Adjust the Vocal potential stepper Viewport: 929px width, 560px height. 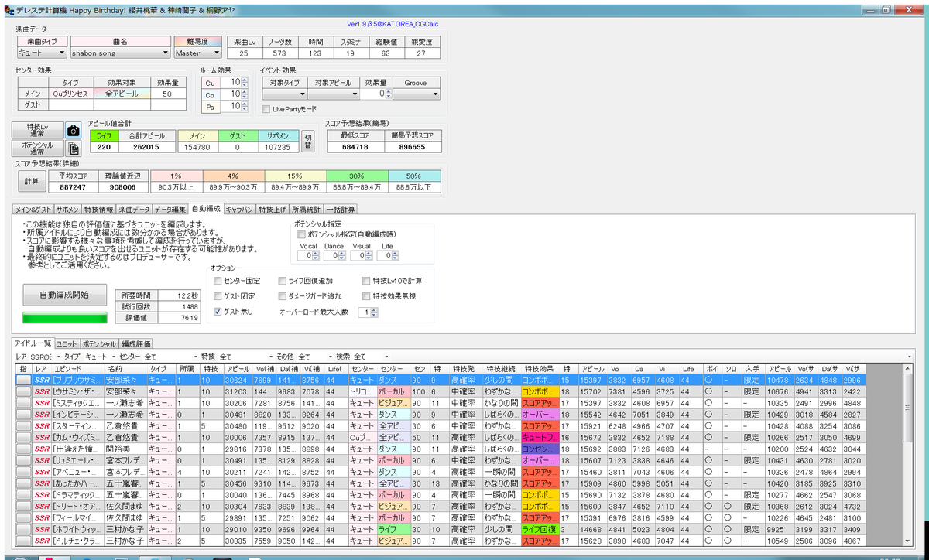point(316,255)
